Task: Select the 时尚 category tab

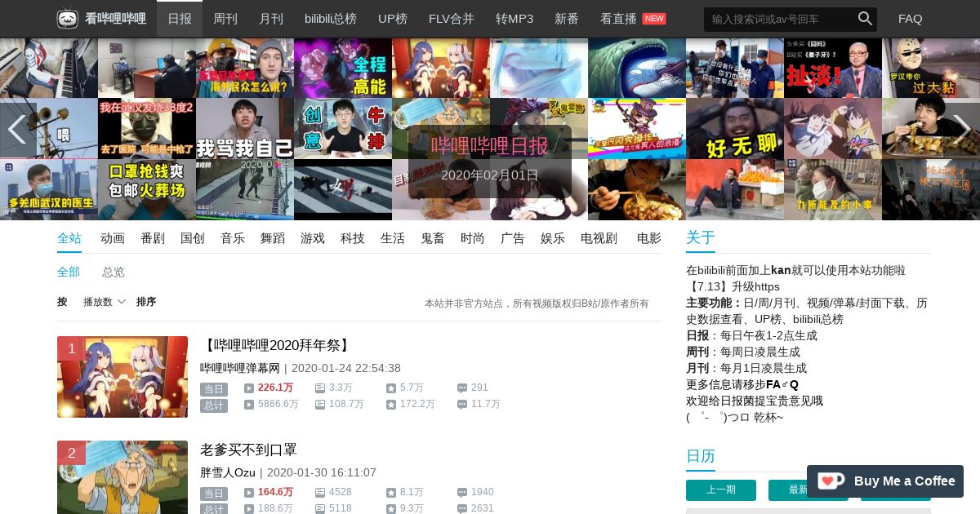Action: click(x=473, y=238)
